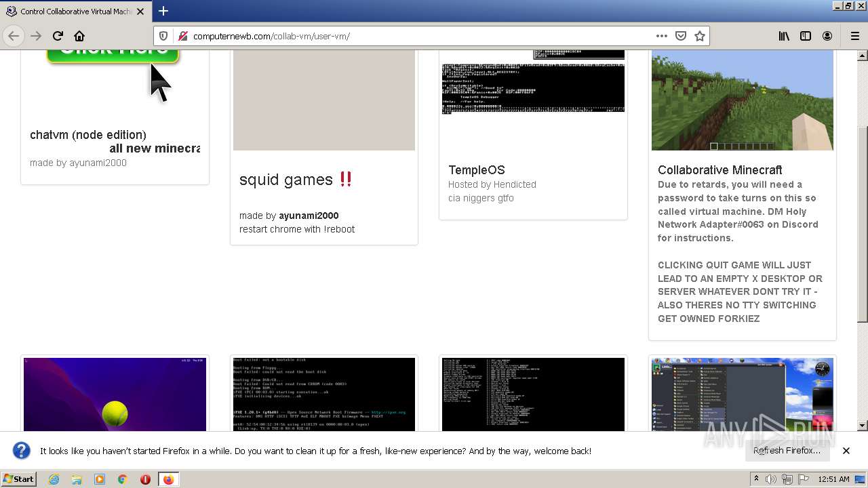Click the scrollbar down arrow

863,426
